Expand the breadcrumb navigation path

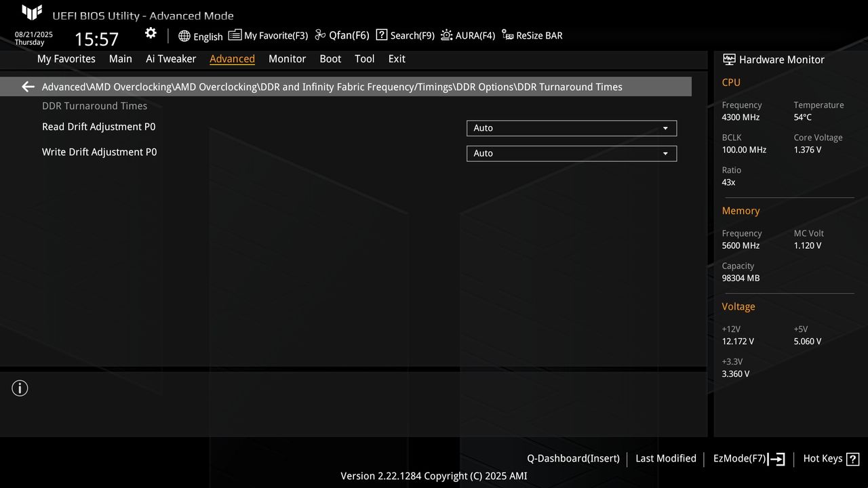click(332, 86)
